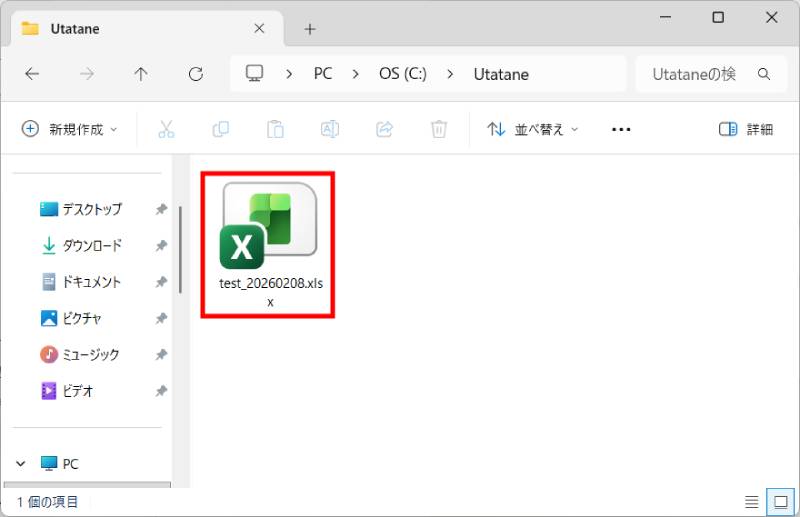Collapse the PC tree node chevron
The height and width of the screenshot is (517, 800).
point(20,464)
